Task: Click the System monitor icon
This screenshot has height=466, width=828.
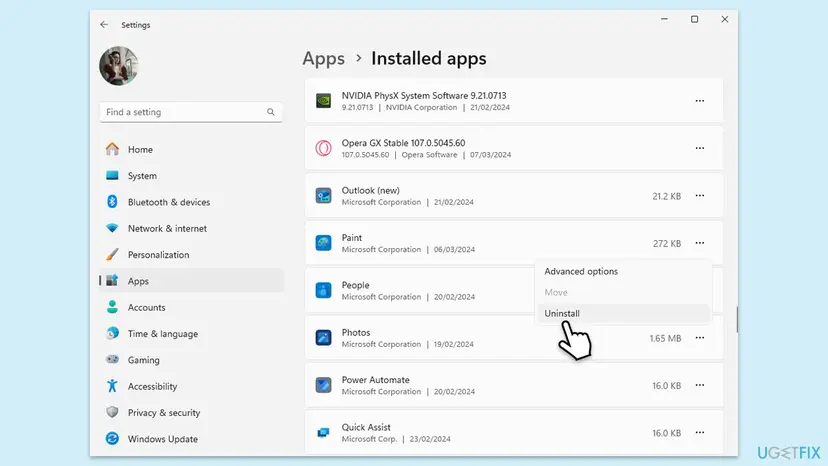Action: pos(112,175)
